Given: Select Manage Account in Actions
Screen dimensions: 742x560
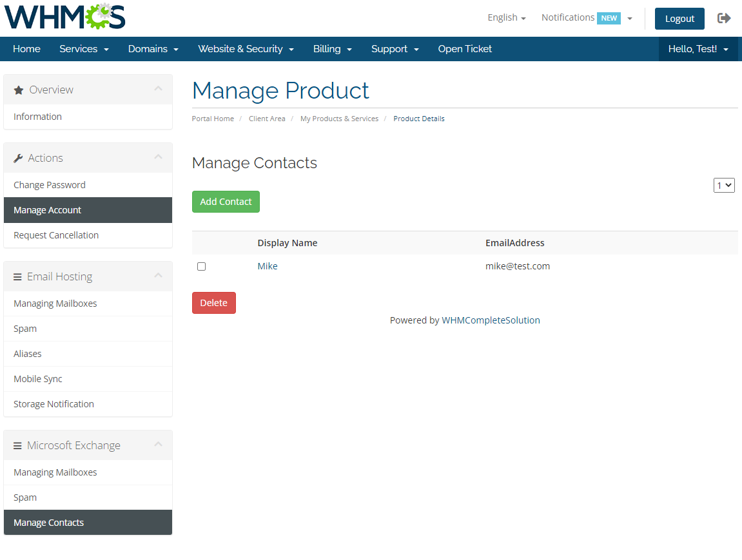Looking at the screenshot, I should pos(88,210).
